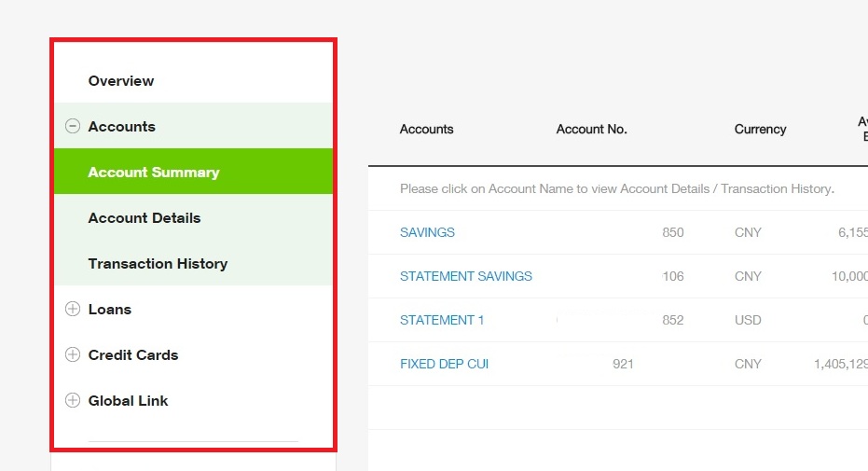
Task: Click the CNY currency cell of SAVINGS row
Action: tap(748, 232)
